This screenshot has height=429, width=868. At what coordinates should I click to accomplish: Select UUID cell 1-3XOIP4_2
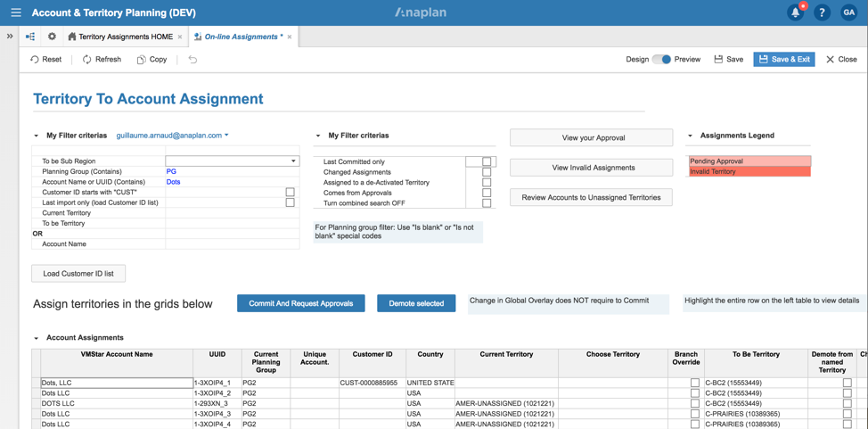217,393
